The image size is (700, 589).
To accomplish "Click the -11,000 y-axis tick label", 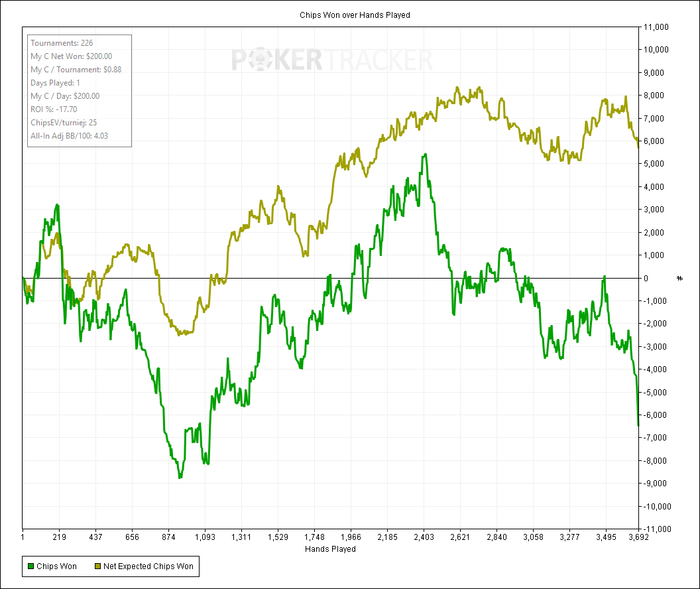I will [x=657, y=529].
